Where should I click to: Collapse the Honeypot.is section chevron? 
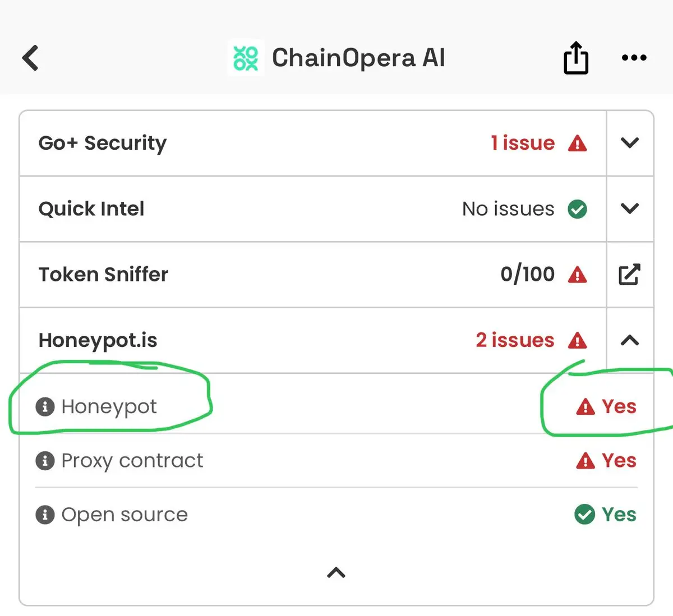(x=630, y=340)
